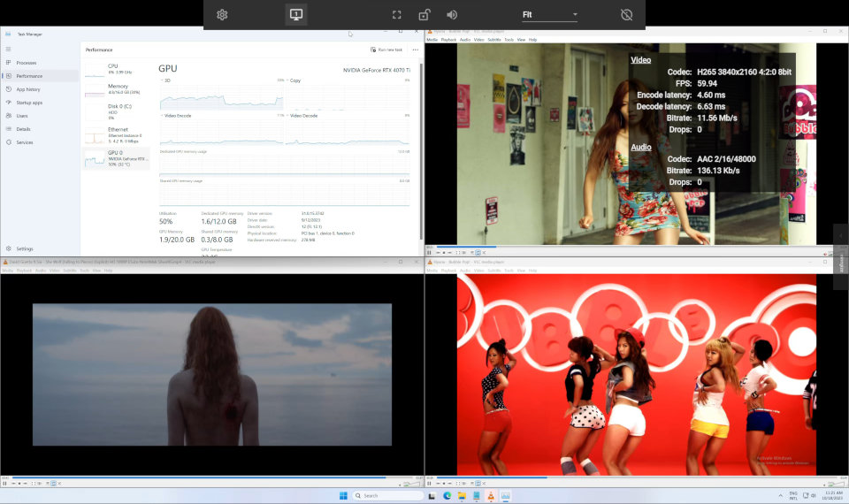Open VLC cone icon in taskbar
This screenshot has width=849, height=504.
click(492, 495)
